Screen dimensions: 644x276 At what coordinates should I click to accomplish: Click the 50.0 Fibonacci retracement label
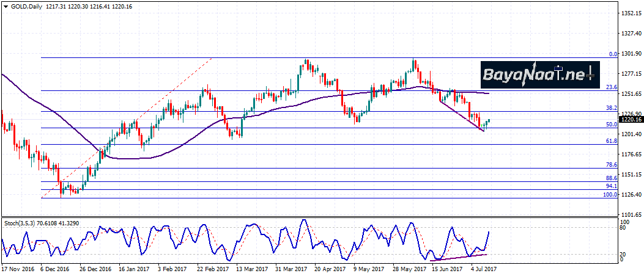point(610,124)
